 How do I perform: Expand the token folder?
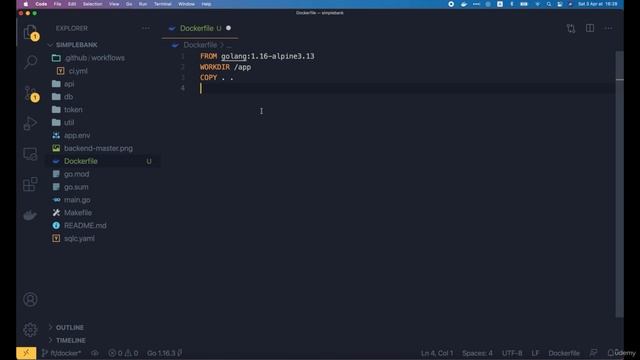(73, 109)
